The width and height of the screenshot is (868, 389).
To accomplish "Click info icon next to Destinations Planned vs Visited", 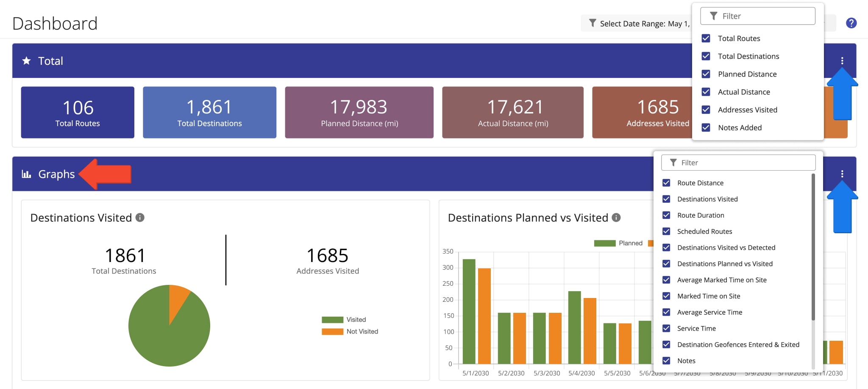I will pyautogui.click(x=616, y=218).
